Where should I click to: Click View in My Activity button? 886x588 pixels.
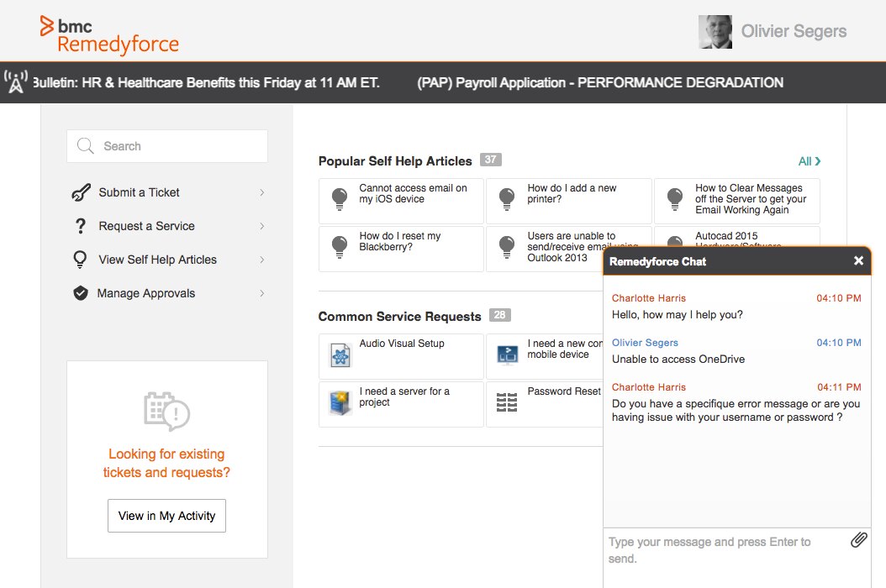click(x=166, y=516)
